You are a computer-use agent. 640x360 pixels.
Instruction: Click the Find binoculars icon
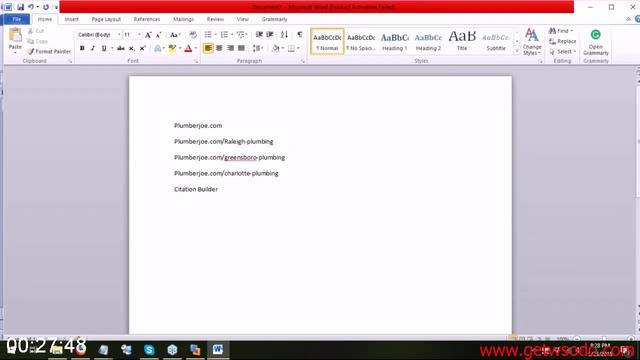click(552, 31)
